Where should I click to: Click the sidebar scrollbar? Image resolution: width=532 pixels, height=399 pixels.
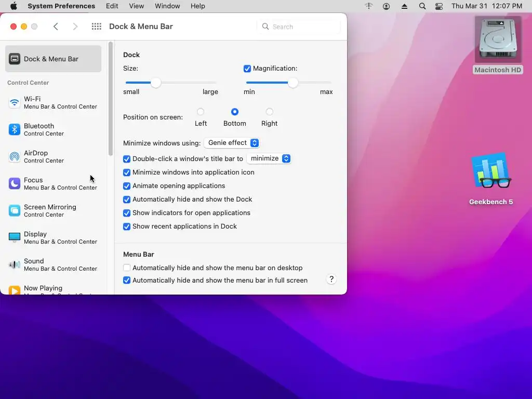110,99
